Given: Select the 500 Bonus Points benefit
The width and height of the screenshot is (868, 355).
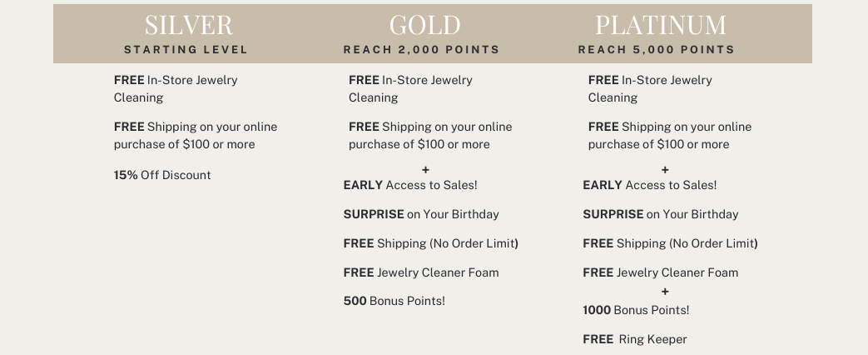Looking at the screenshot, I should click(x=394, y=301).
